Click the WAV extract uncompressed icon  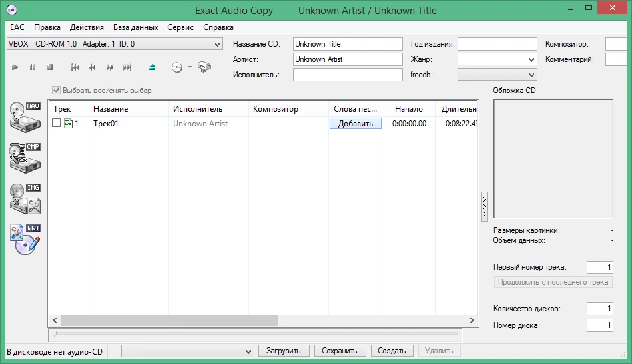25,117
